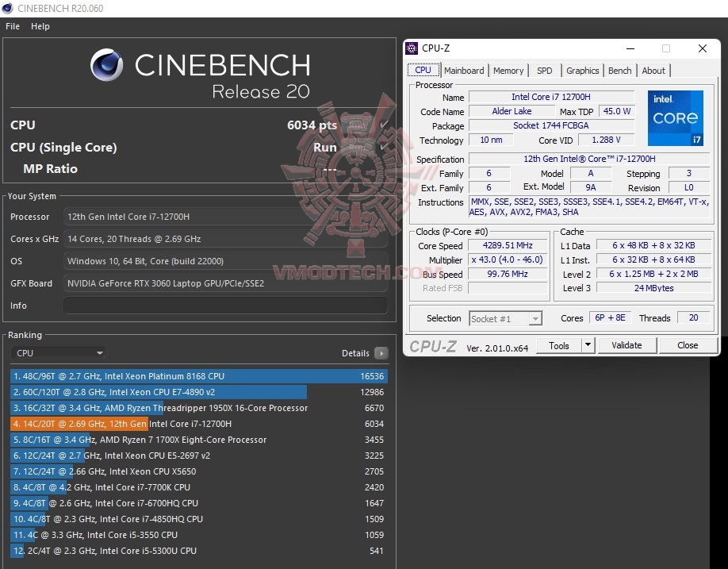Image resolution: width=728 pixels, height=569 pixels.
Task: Click the Processor field in Your System
Action: point(225,217)
